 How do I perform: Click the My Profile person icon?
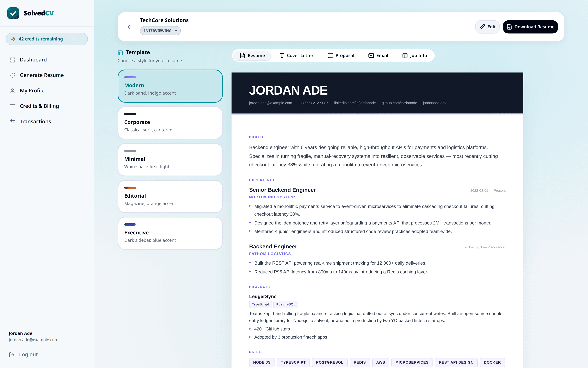tap(12, 91)
